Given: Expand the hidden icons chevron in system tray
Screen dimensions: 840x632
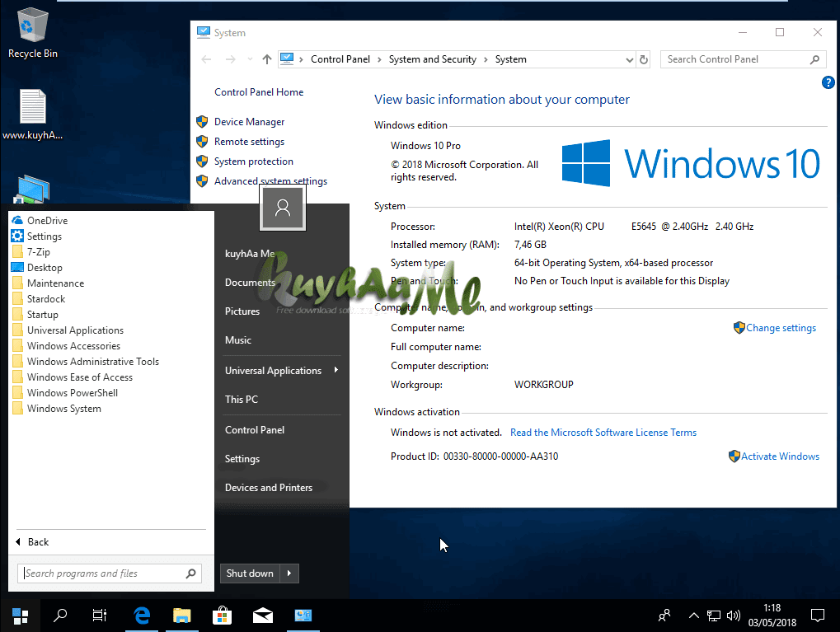Looking at the screenshot, I should point(693,616).
